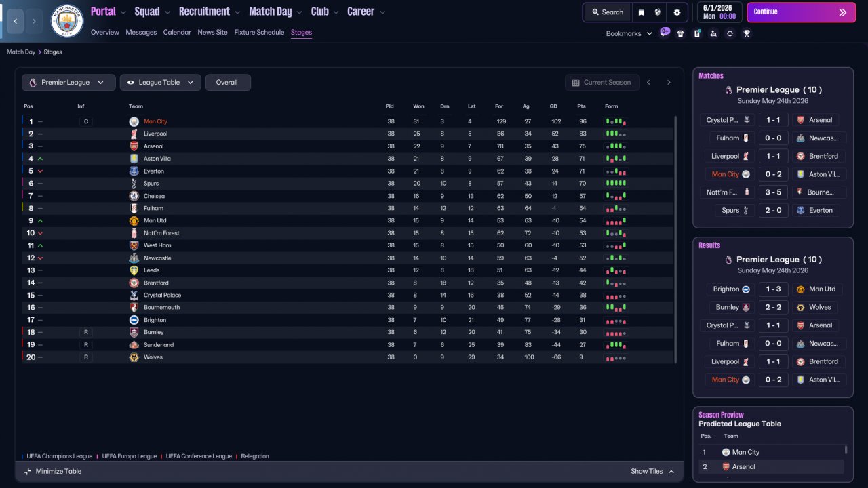Click Spurs badge in league table
The image size is (868, 488).
coord(134,184)
